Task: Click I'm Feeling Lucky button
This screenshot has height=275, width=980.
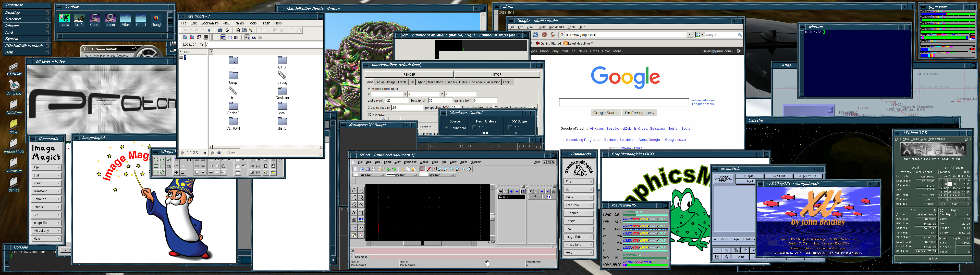Action: (x=639, y=113)
